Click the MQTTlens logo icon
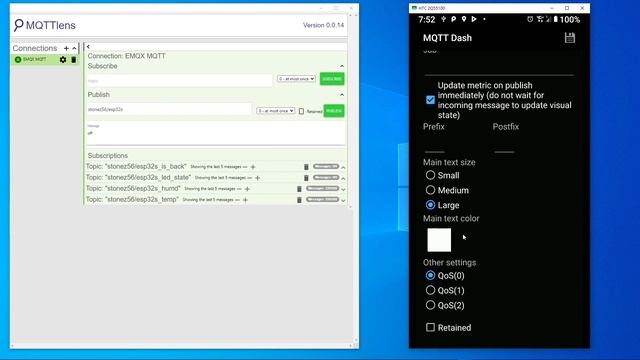Viewport: 640px width, 360px height. pos(18,25)
